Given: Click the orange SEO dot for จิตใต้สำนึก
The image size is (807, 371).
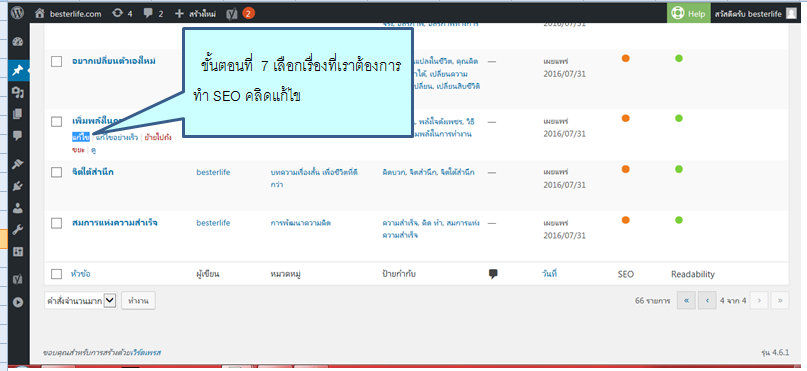Looking at the screenshot, I should (625, 169).
